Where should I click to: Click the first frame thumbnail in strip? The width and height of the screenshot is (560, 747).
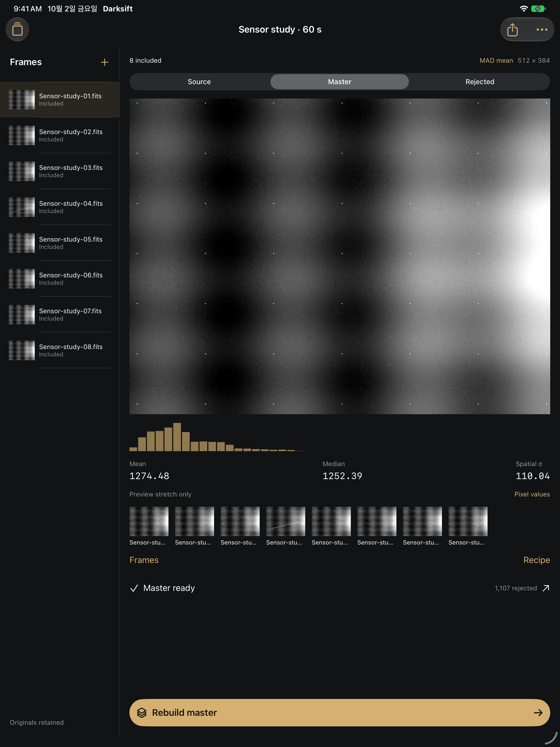point(149,521)
